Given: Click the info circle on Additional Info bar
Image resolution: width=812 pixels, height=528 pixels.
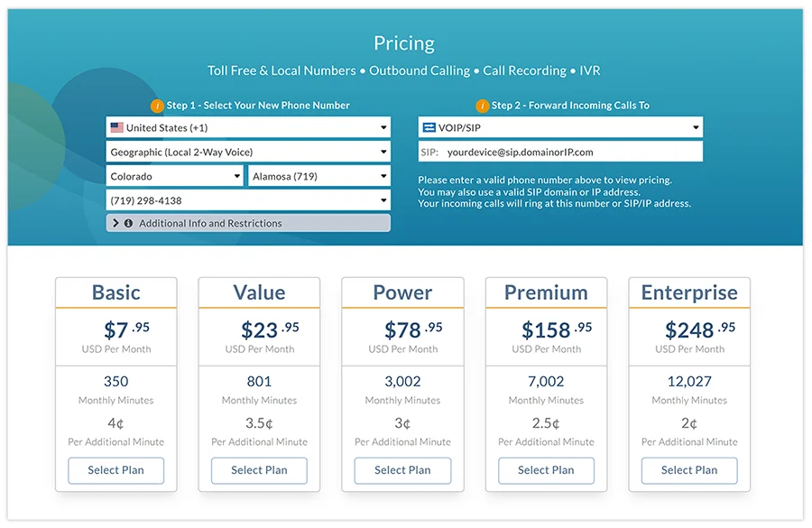Looking at the screenshot, I should click(128, 223).
